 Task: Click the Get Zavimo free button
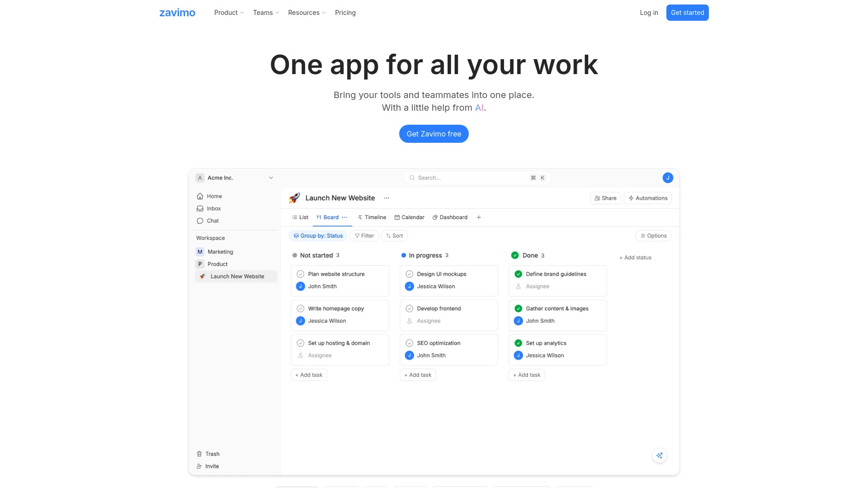point(434,134)
